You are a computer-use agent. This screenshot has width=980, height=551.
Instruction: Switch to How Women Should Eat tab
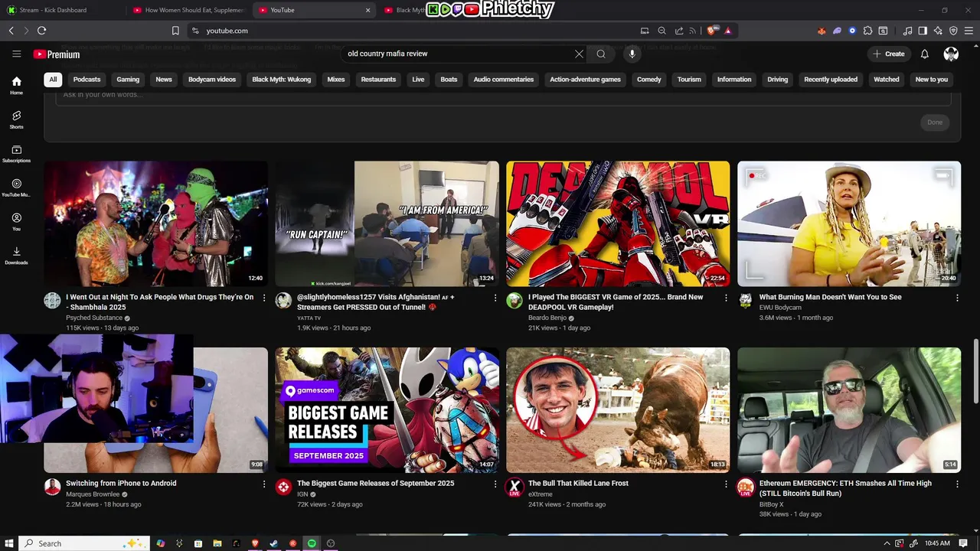pos(188,10)
